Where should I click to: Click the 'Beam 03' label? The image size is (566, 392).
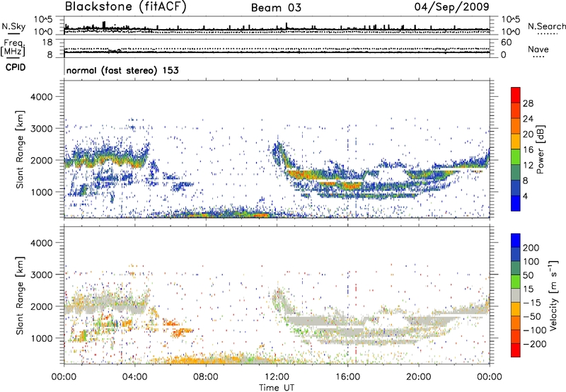pos(276,8)
